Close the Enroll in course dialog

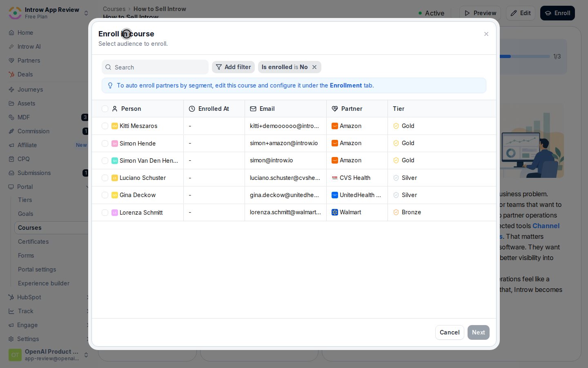coord(486,34)
